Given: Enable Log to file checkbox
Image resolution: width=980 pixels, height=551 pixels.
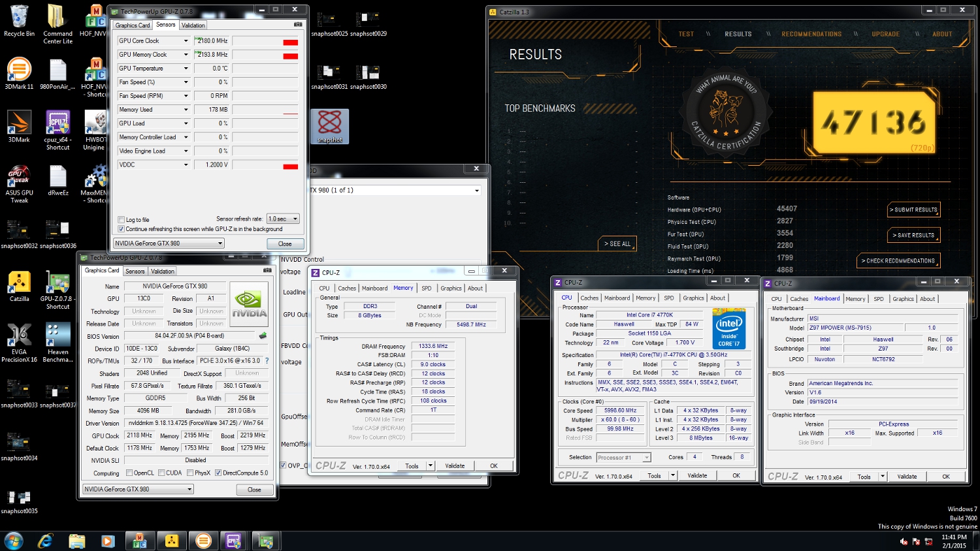Looking at the screenshot, I should click(x=121, y=220).
